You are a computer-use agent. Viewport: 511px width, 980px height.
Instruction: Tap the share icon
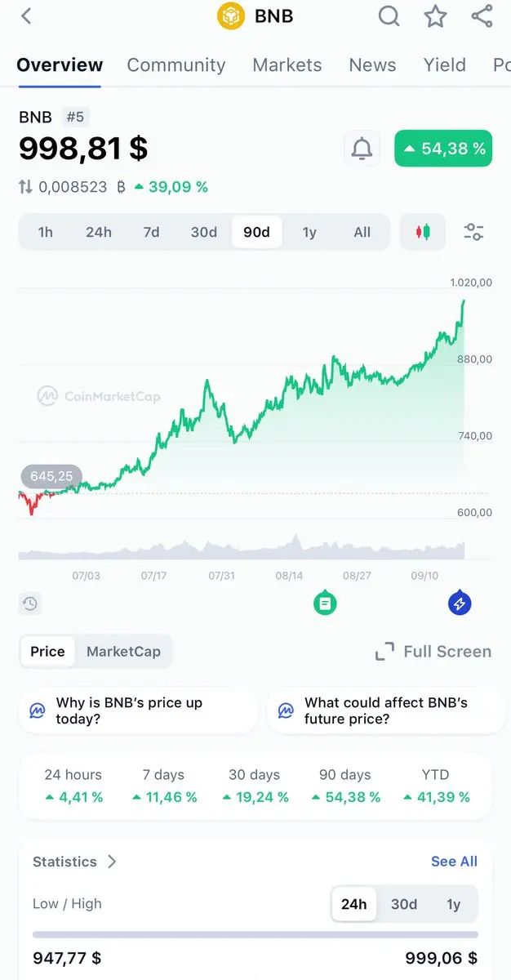click(482, 16)
